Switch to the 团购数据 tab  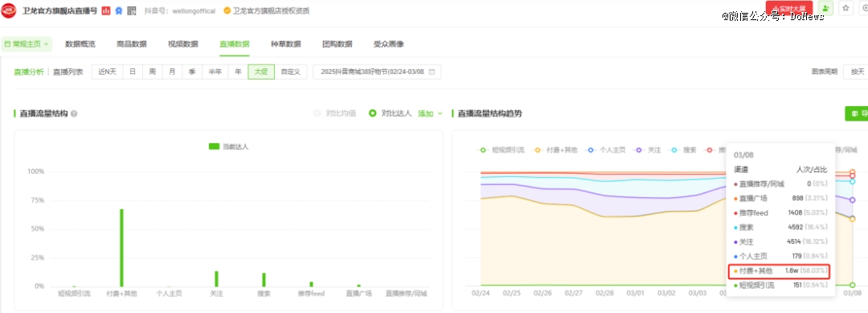point(337,43)
